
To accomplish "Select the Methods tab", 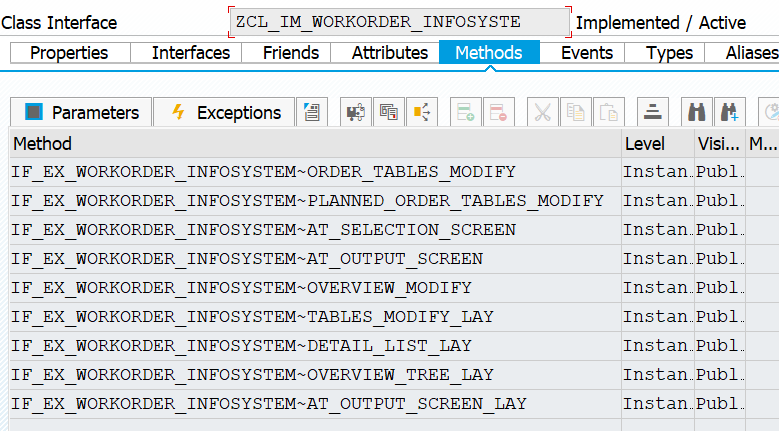I will pos(489,53).
